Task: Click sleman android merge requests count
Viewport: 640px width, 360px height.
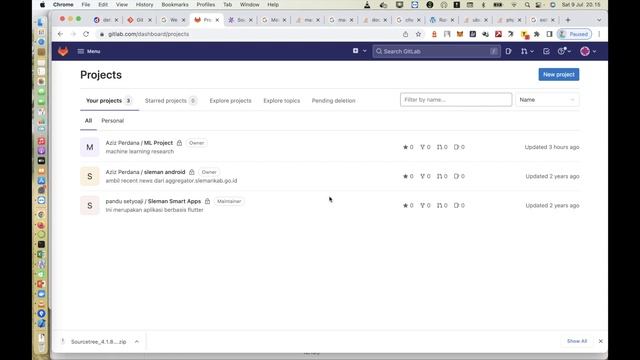Action: click(x=442, y=176)
